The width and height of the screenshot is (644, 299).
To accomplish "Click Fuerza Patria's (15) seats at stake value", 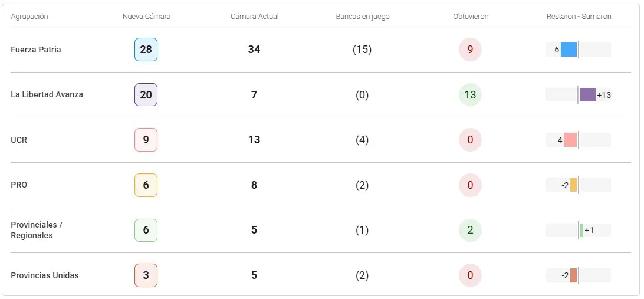I will coord(362,50).
